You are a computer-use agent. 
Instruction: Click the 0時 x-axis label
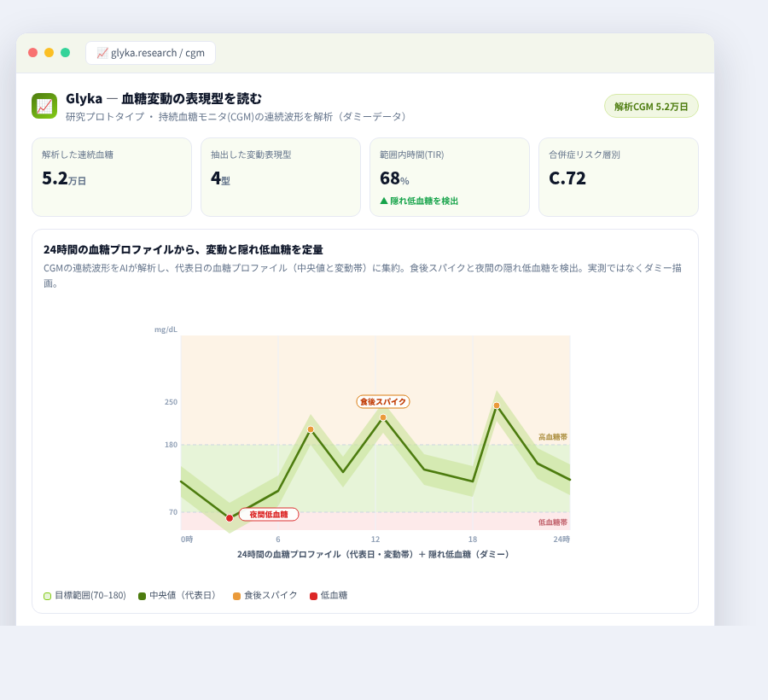tap(187, 540)
